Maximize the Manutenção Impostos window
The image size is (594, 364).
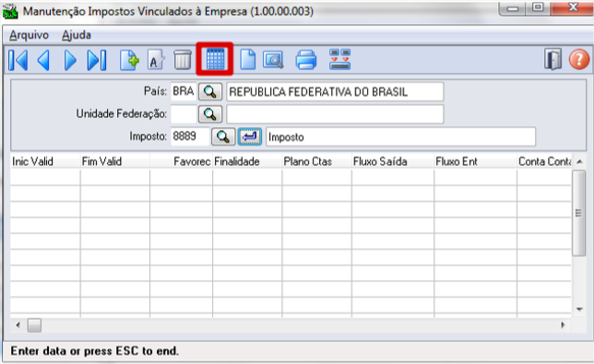[x=538, y=7]
